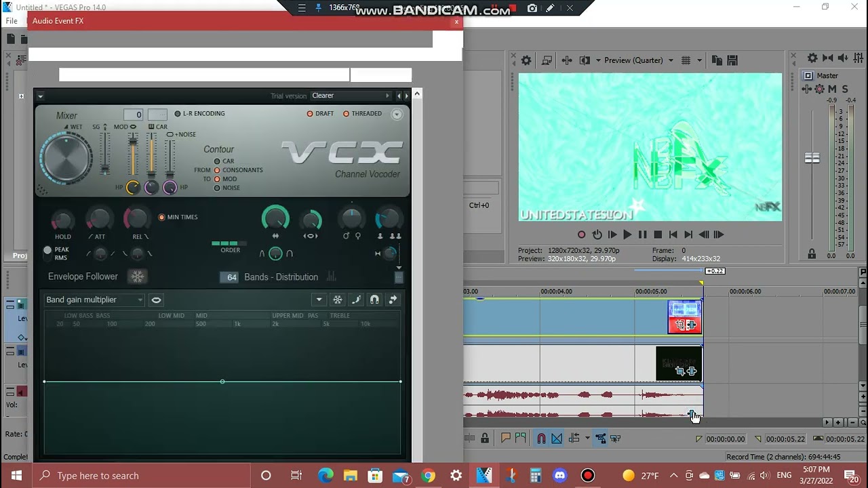
Task: Click the magnet snap icon in envelope editor
Action: [374, 300]
